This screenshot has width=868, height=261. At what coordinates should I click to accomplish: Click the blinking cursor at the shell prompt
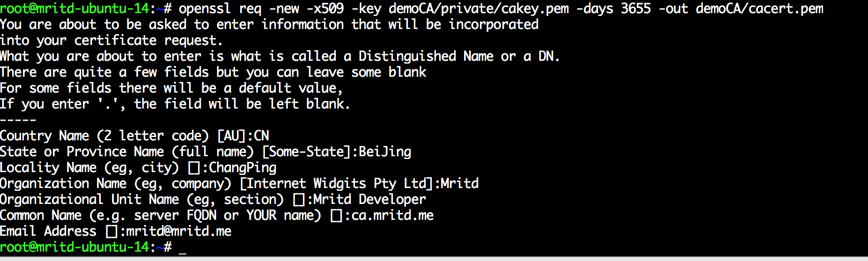[x=183, y=248]
